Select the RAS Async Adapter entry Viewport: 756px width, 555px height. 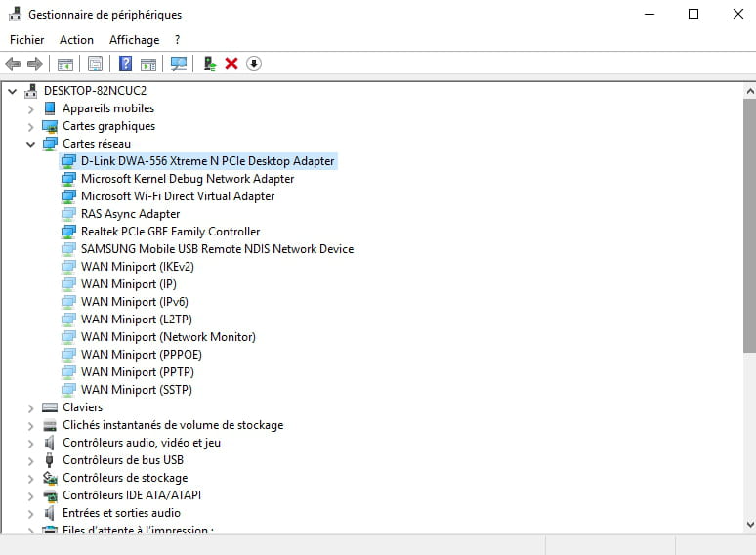(130, 214)
